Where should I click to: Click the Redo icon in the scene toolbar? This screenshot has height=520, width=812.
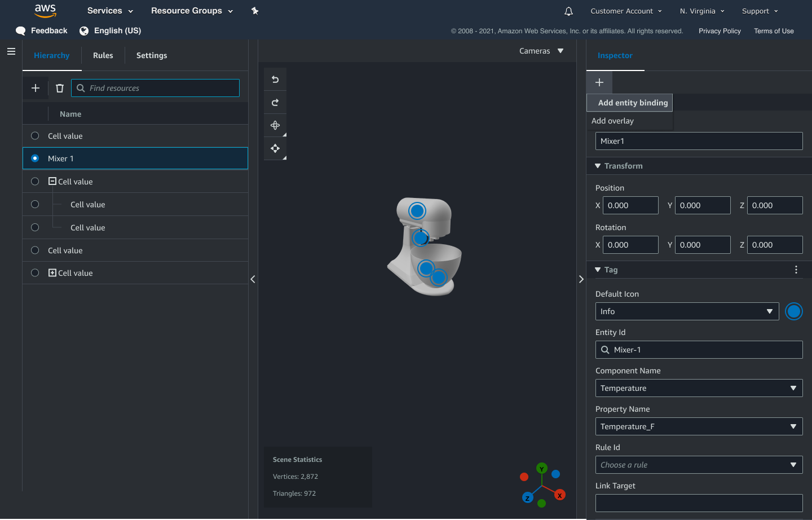tap(275, 102)
